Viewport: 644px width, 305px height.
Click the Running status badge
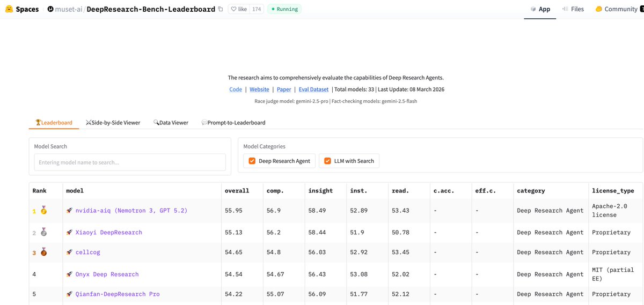click(x=284, y=9)
